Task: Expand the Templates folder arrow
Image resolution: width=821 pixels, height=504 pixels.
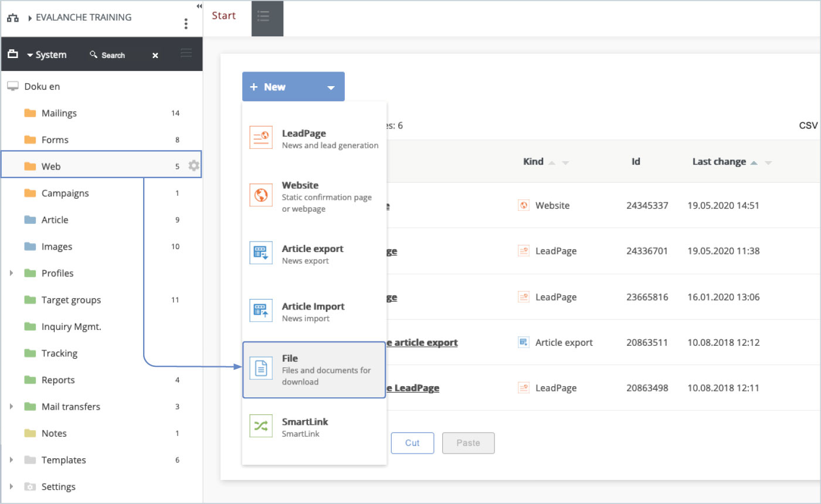Action: [x=12, y=460]
